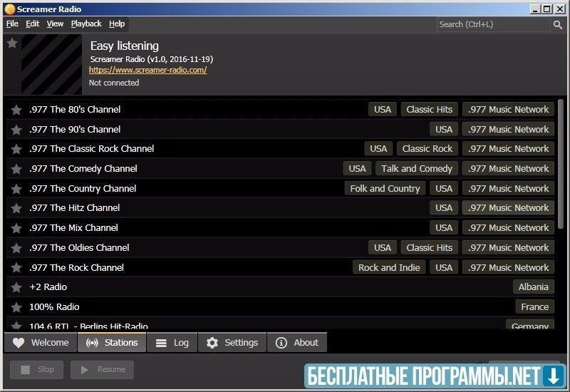This screenshot has width=570, height=392.
Task: Star .977 The Mix Channel
Action: point(16,228)
